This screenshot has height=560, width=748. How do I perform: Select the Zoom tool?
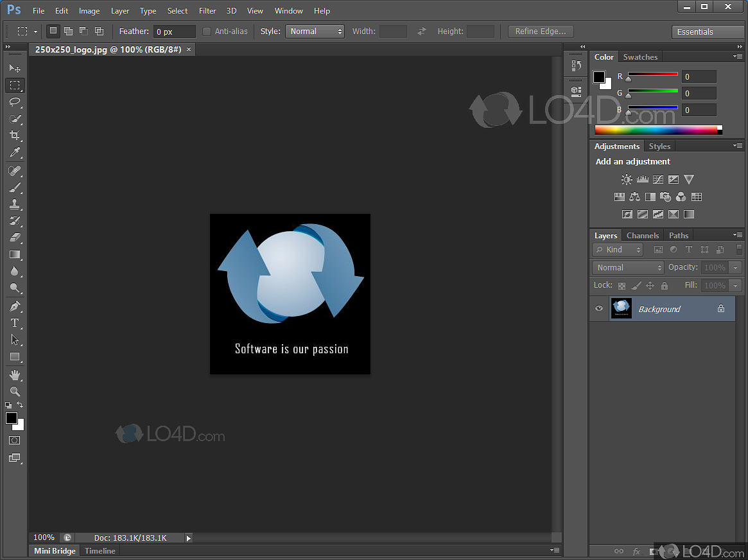[x=15, y=391]
